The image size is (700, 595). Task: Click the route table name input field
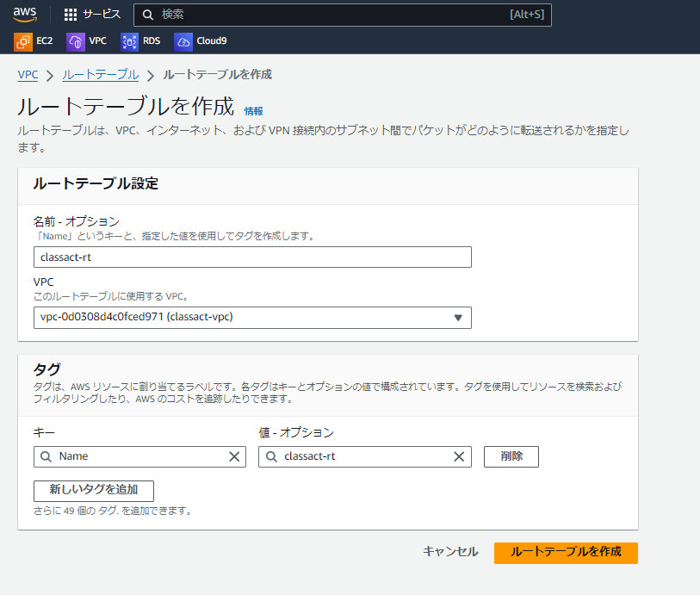pos(252,257)
